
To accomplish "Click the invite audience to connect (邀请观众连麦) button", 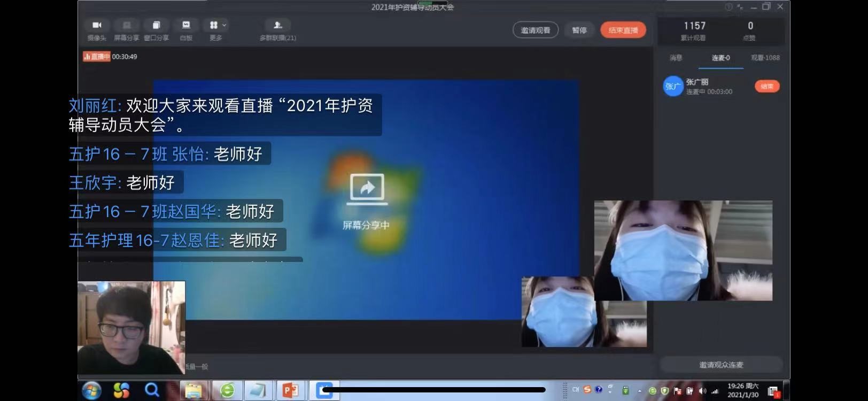I will point(721,365).
